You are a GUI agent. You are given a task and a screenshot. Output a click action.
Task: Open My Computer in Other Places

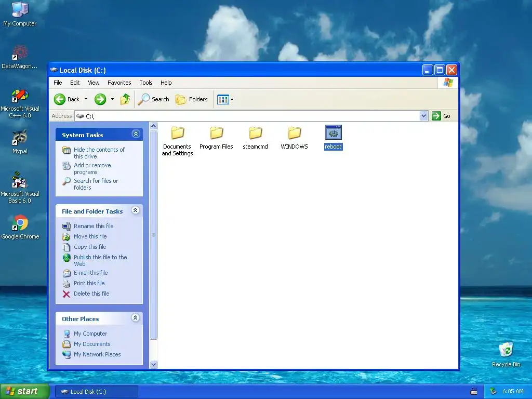click(90, 334)
